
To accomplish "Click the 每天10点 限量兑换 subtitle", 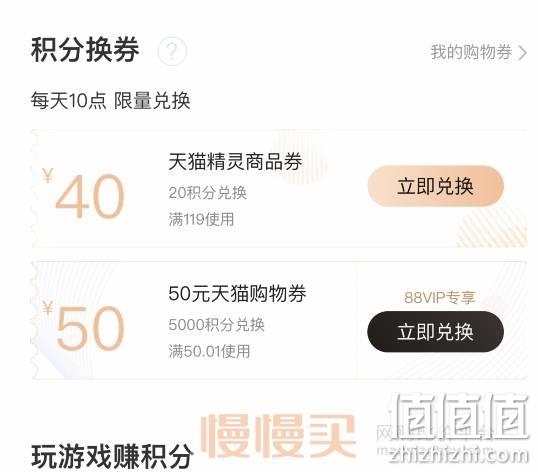I will [x=110, y=101].
